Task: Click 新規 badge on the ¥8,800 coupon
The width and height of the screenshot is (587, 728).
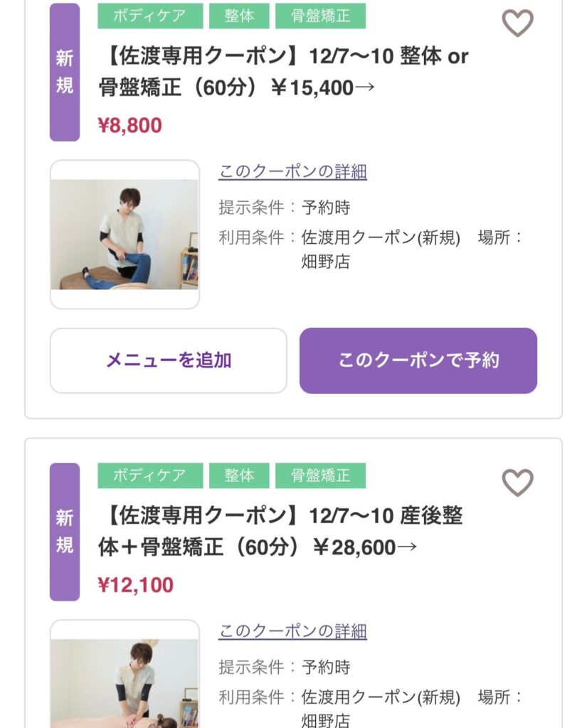Action: (65, 73)
